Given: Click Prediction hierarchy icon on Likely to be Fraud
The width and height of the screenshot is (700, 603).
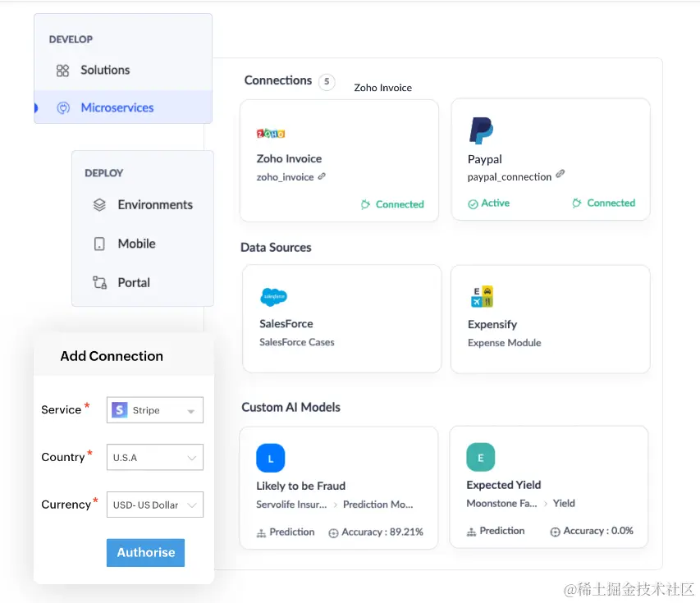Looking at the screenshot, I should [261, 533].
